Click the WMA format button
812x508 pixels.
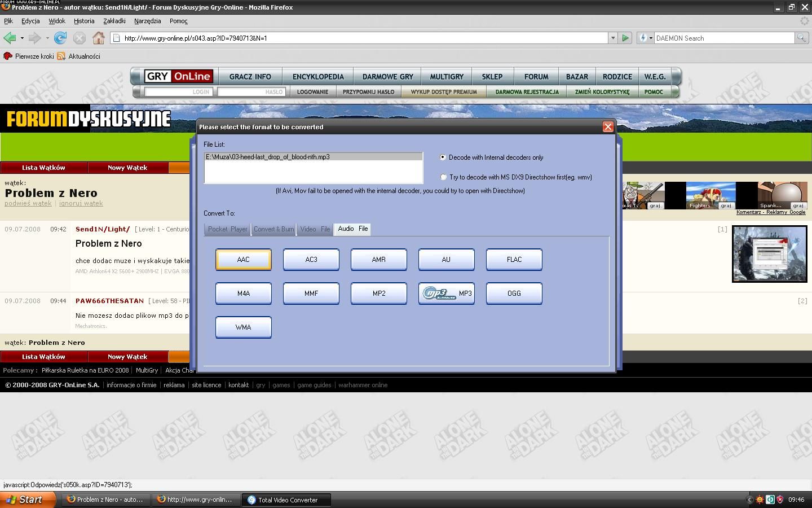(x=243, y=327)
